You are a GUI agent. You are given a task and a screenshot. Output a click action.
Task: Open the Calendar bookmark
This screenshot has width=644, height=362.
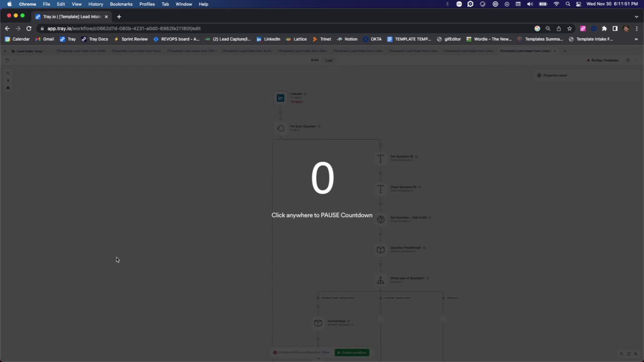click(x=17, y=39)
